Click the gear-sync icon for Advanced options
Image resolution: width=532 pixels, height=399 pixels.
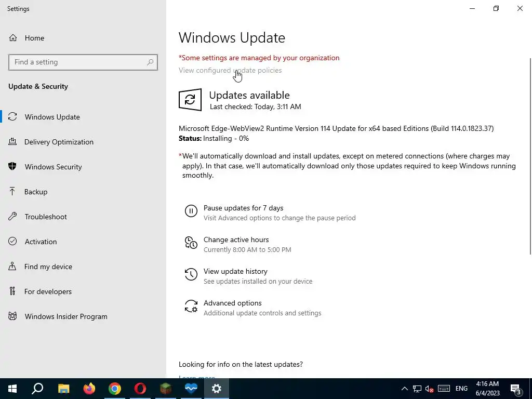(x=191, y=305)
